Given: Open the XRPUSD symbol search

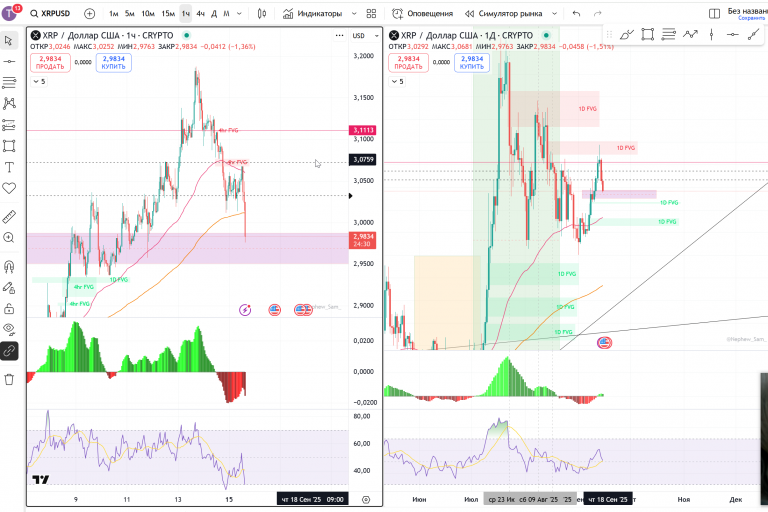Looking at the screenshot, I should coord(50,14).
